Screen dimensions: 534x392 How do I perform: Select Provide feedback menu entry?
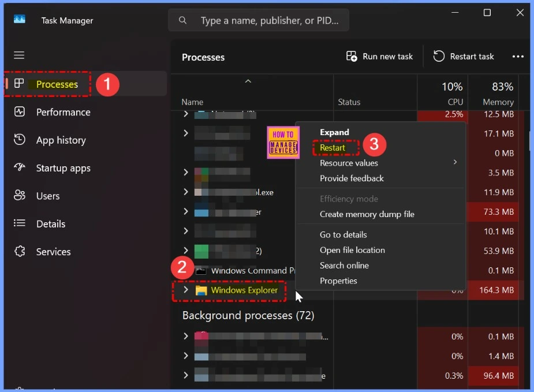click(352, 178)
